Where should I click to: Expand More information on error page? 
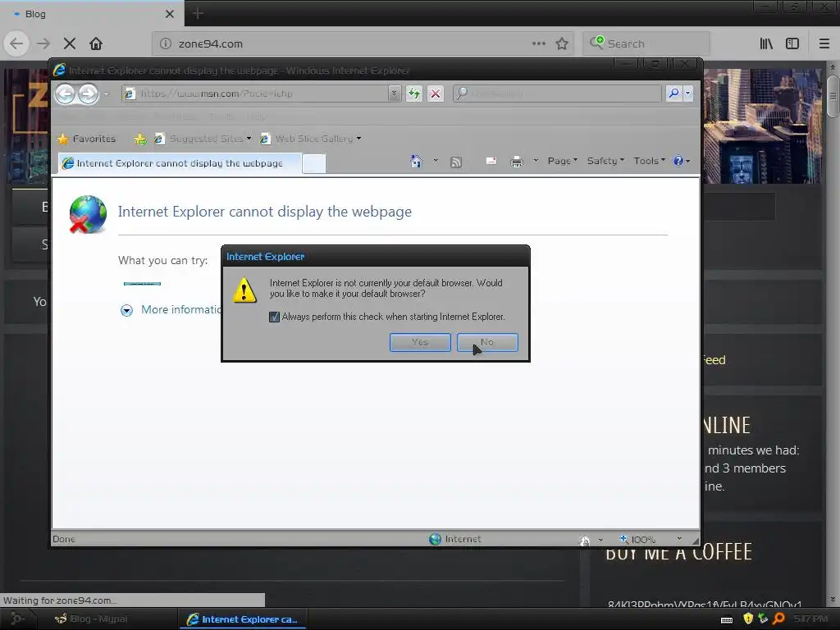point(126,310)
